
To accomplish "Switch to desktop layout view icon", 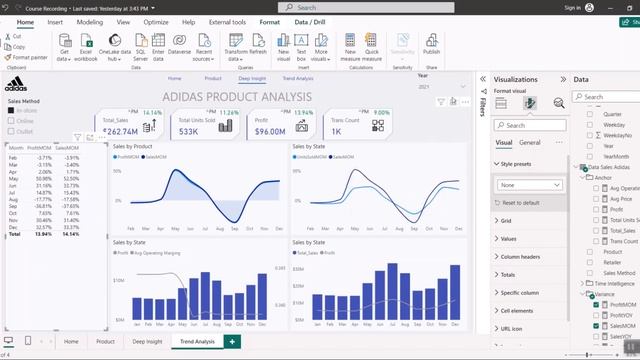I will (x=8, y=340).
